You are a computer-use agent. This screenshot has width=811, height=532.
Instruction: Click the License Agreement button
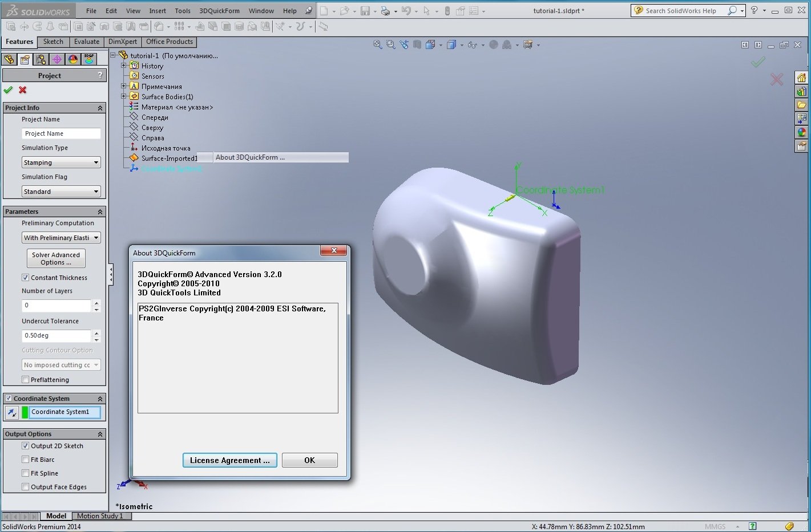click(x=230, y=460)
